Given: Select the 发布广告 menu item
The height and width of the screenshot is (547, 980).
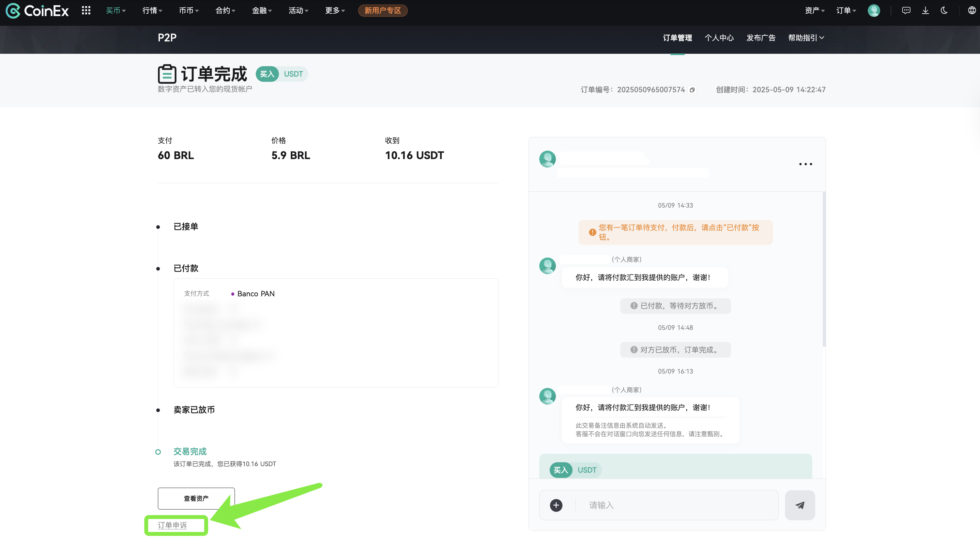Looking at the screenshot, I should point(760,37).
